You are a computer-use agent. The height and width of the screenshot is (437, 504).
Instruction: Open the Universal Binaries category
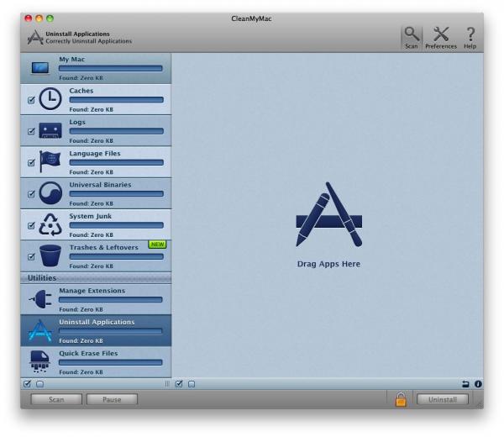pyautogui.click(x=96, y=193)
